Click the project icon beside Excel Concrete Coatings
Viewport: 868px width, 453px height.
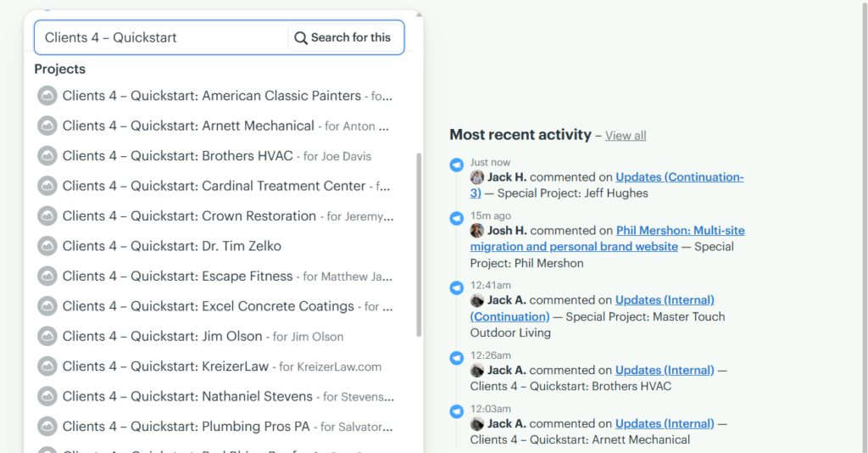(47, 306)
